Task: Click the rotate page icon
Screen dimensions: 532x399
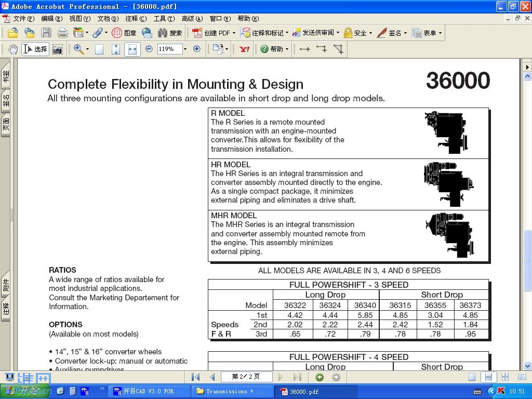Action: pos(218,49)
